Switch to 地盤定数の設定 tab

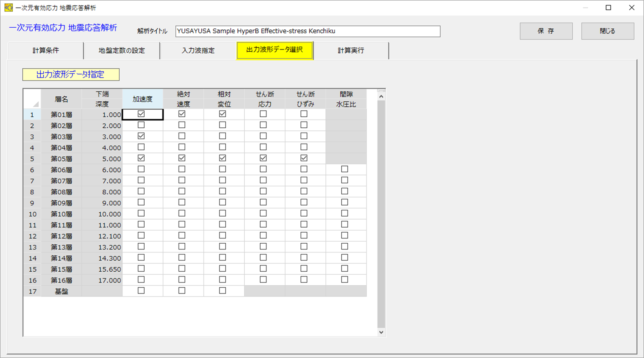(x=122, y=50)
